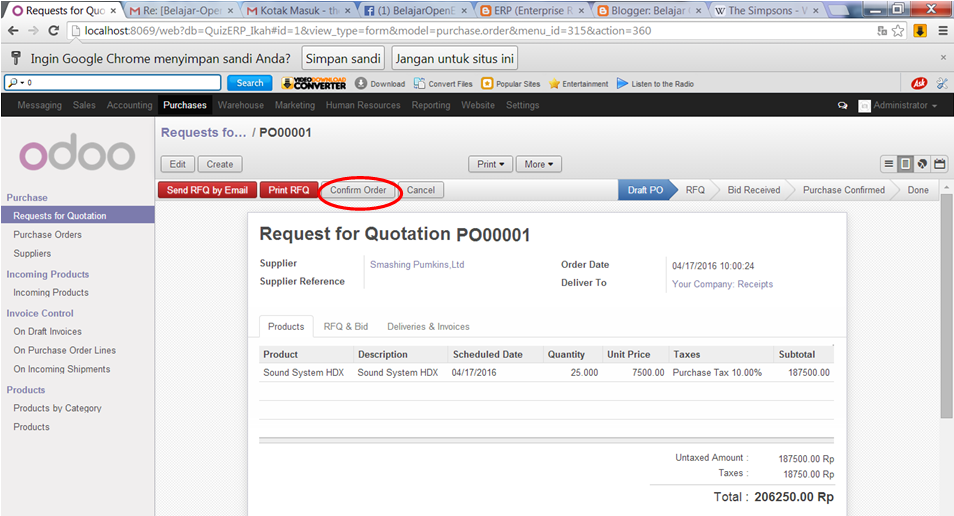Screen dimensions: 954x516
Task: Click the toolbar wrench settings icon
Action: (942, 83)
